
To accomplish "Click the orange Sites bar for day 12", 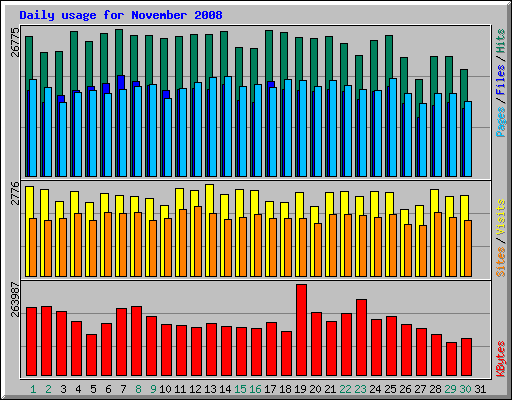I will (198, 241).
